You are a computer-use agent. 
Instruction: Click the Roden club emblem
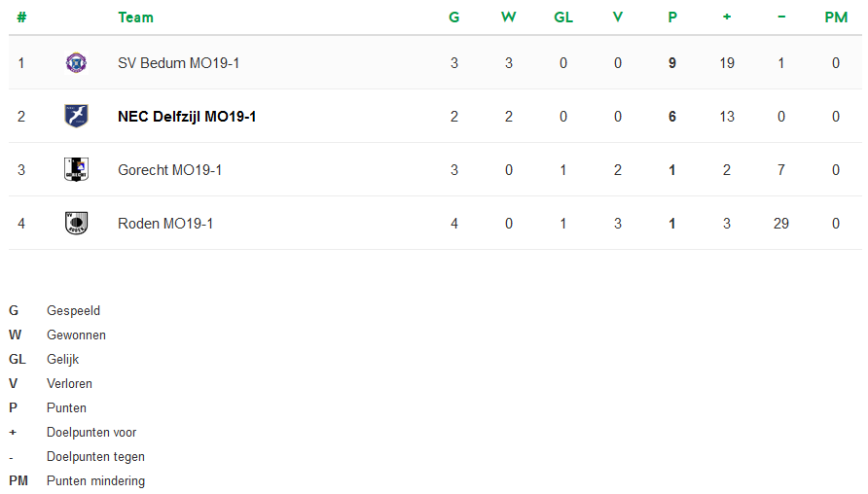click(76, 224)
